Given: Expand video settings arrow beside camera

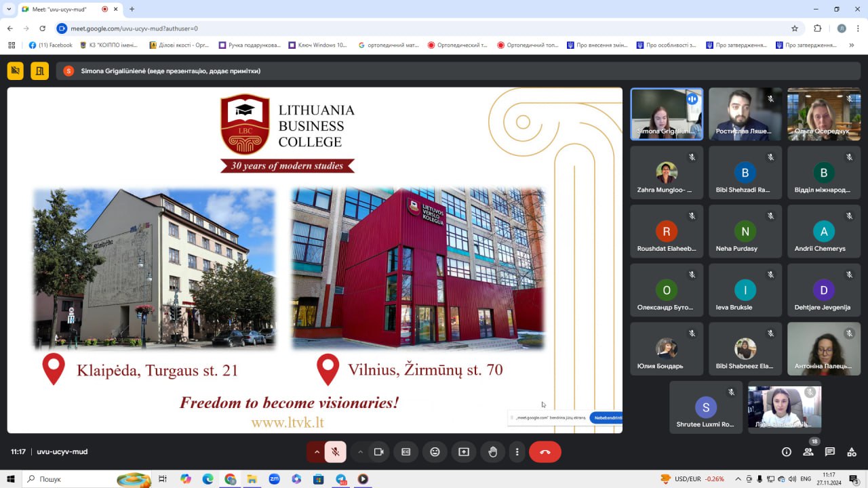Looking at the screenshot, I should click(x=360, y=452).
